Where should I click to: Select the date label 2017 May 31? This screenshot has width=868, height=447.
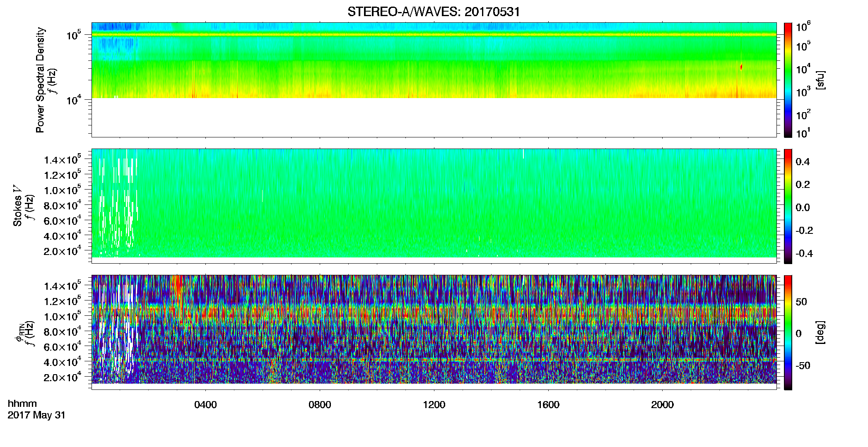tap(36, 415)
